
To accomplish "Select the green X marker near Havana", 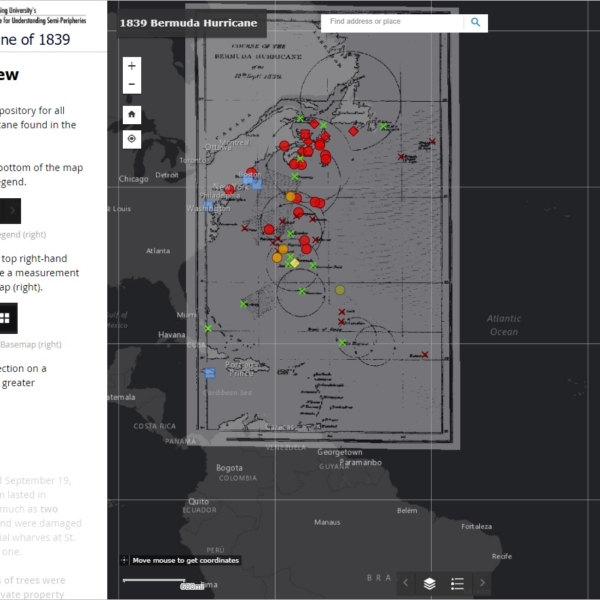I will (208, 328).
